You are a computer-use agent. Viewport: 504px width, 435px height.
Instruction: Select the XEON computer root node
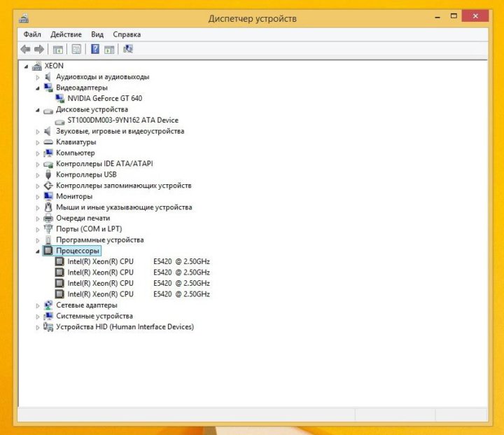(54, 66)
